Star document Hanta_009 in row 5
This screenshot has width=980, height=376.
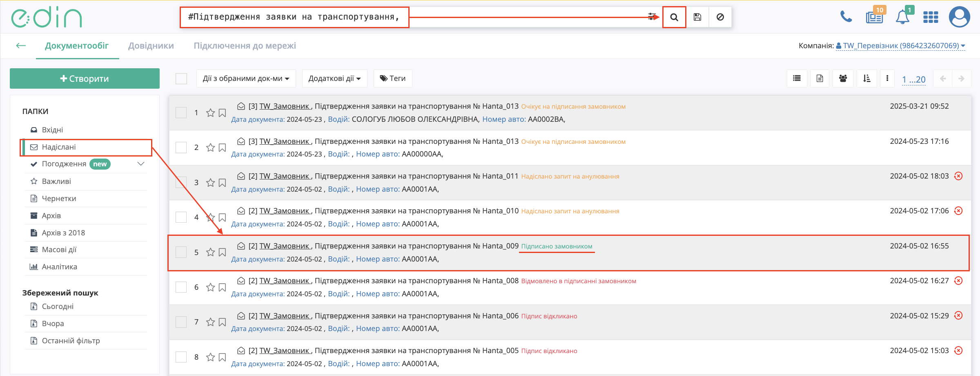point(210,252)
